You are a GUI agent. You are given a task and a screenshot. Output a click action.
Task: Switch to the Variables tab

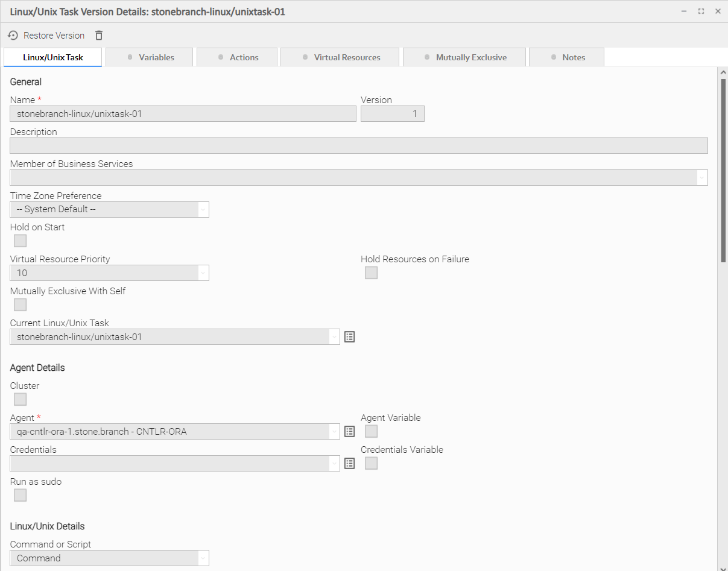click(150, 57)
